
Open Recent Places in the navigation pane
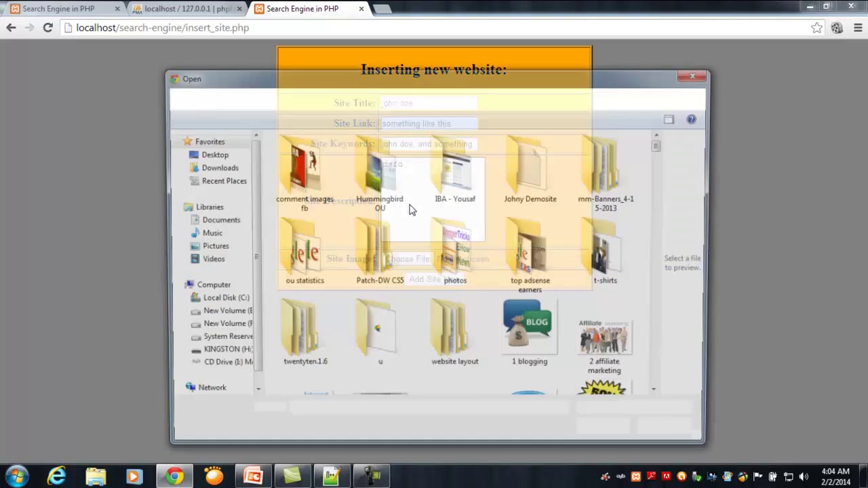224,181
